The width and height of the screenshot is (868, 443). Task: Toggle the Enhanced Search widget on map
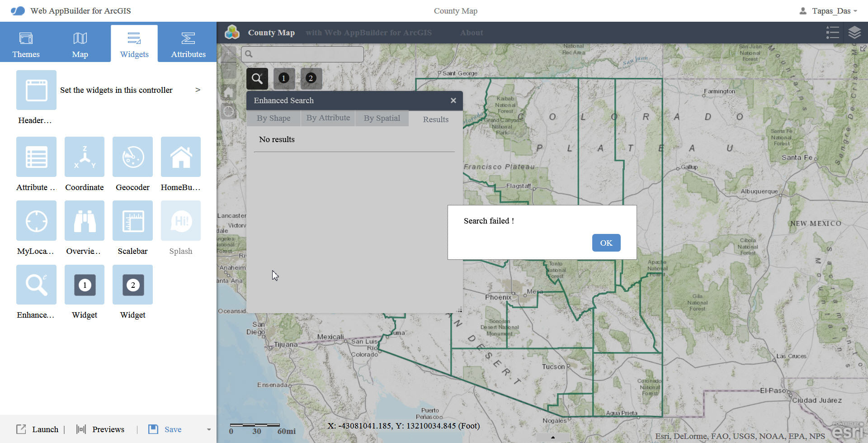click(257, 78)
